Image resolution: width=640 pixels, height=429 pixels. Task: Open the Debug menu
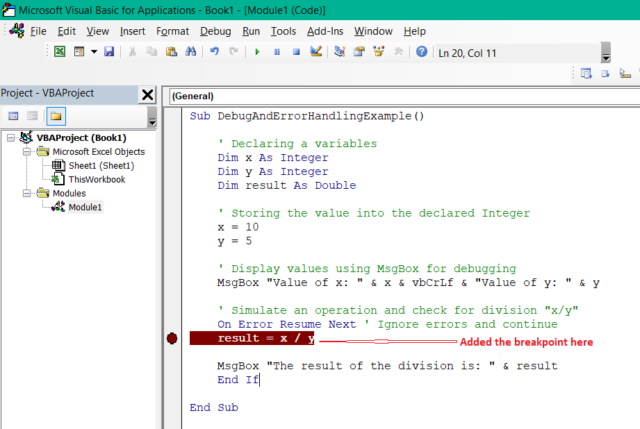pos(215,31)
